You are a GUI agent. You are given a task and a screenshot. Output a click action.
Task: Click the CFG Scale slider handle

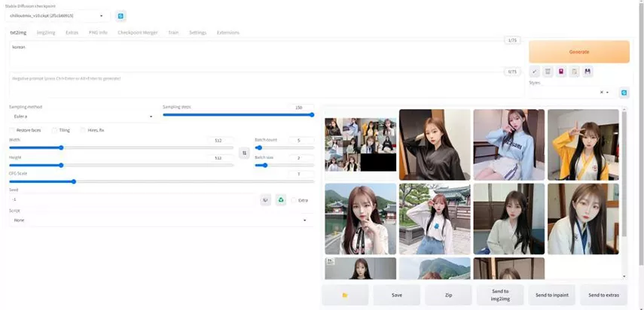click(x=74, y=181)
